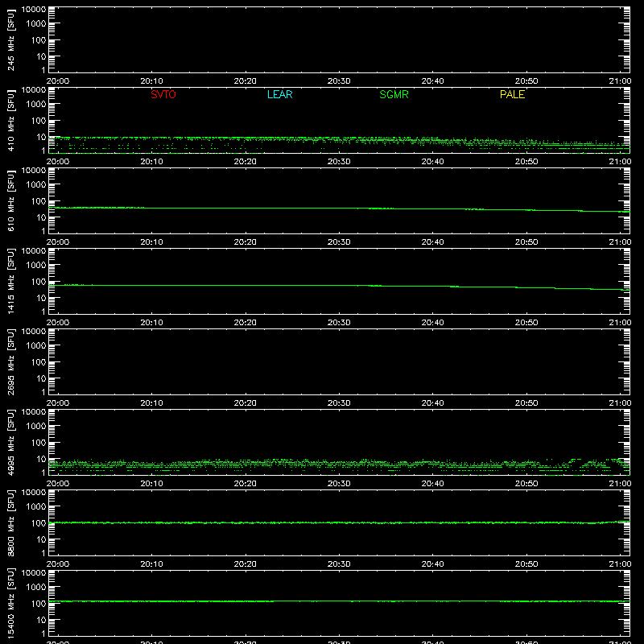The height and width of the screenshot is (644, 644).
Task: Select the 15400 MHz [SFU] axis title
Action: pos(10,603)
